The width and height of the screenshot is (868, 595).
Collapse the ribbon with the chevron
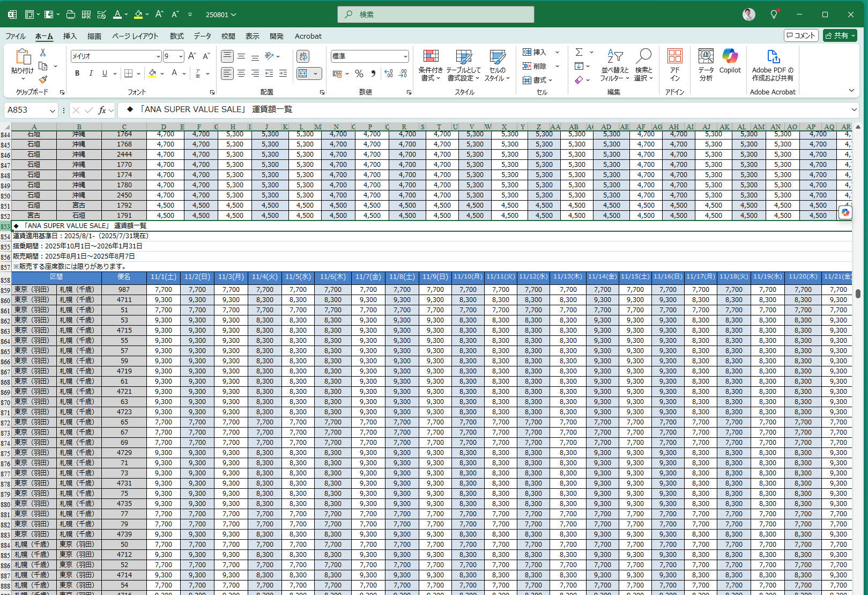(x=851, y=90)
